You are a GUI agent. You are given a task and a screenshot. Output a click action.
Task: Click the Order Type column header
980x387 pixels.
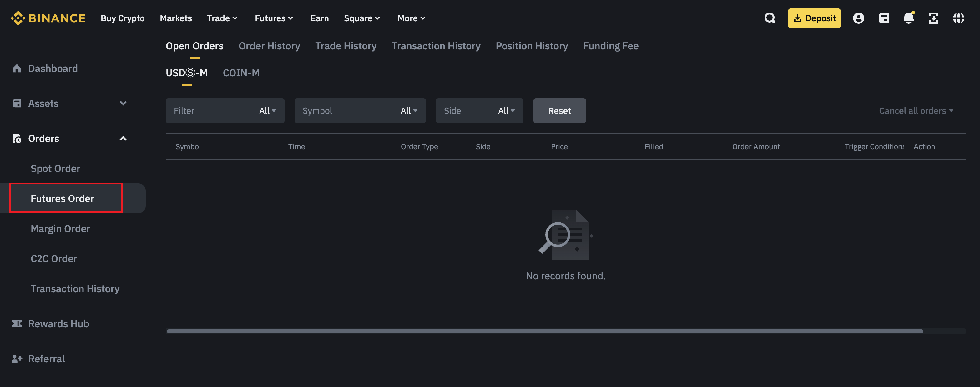(419, 146)
